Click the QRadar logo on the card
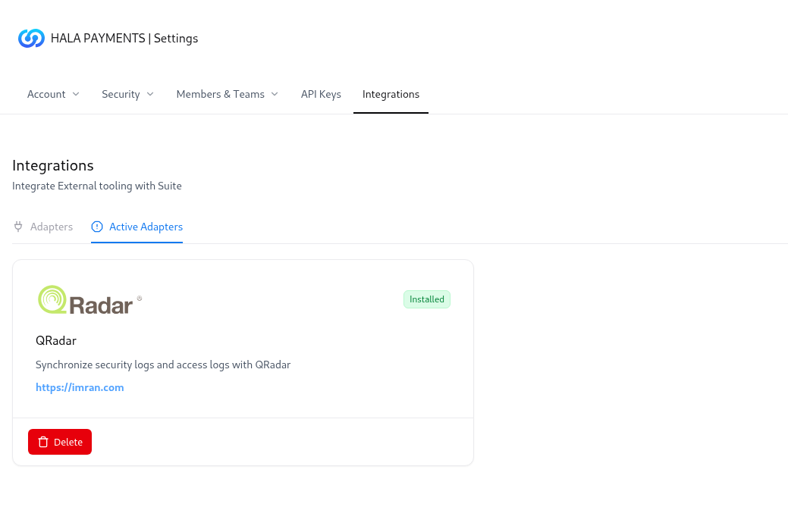Screen dimensions: 788x532 (89, 299)
